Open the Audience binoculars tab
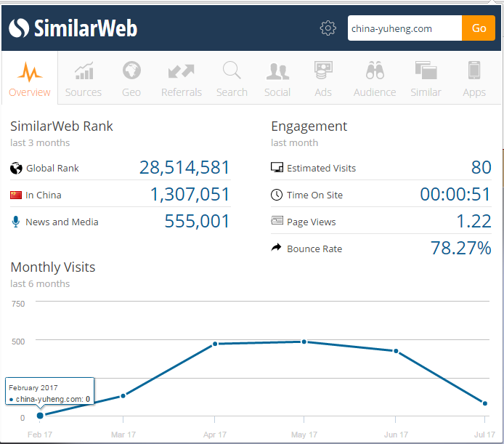Image resolution: width=504 pixels, height=444 pixels. pos(375,78)
